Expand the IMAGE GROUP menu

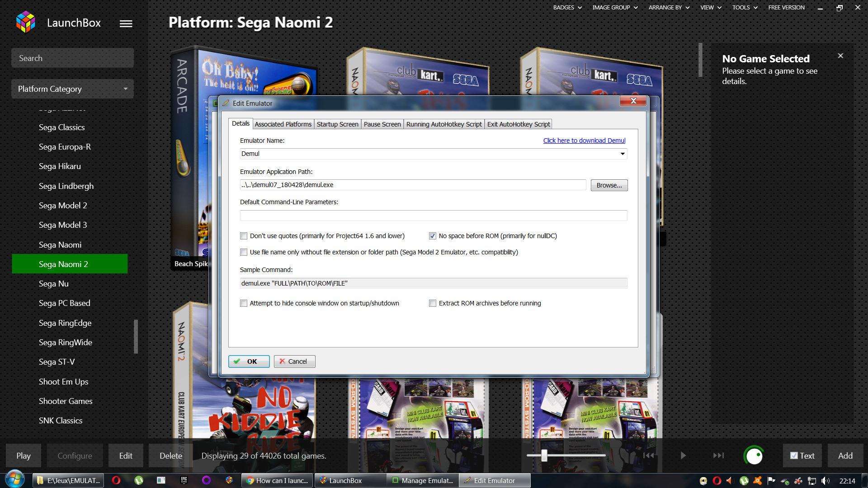pyautogui.click(x=615, y=8)
